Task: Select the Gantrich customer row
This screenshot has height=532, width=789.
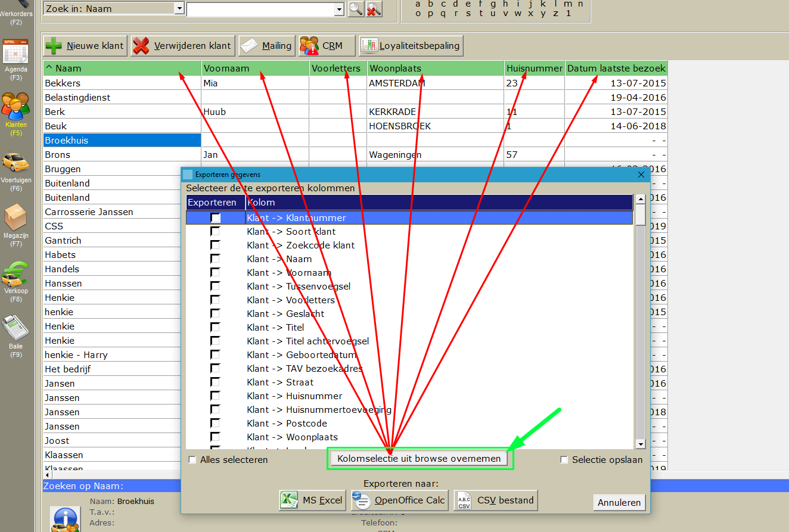Action: click(x=112, y=241)
